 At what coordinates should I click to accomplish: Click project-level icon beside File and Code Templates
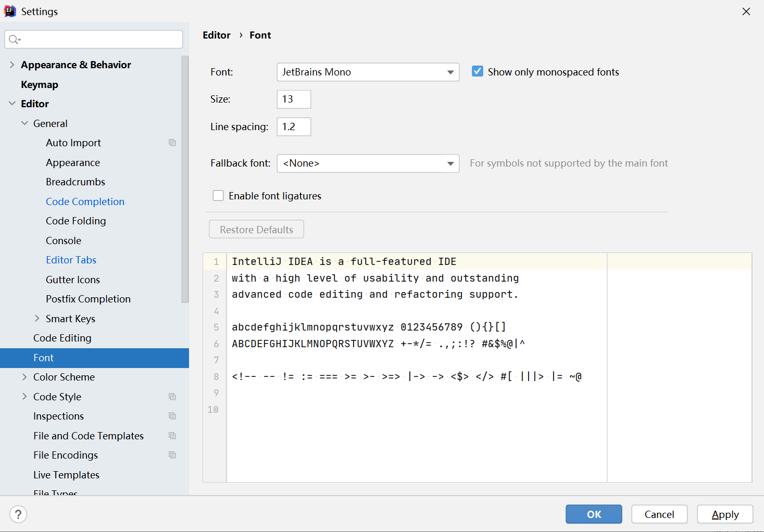pyautogui.click(x=172, y=436)
